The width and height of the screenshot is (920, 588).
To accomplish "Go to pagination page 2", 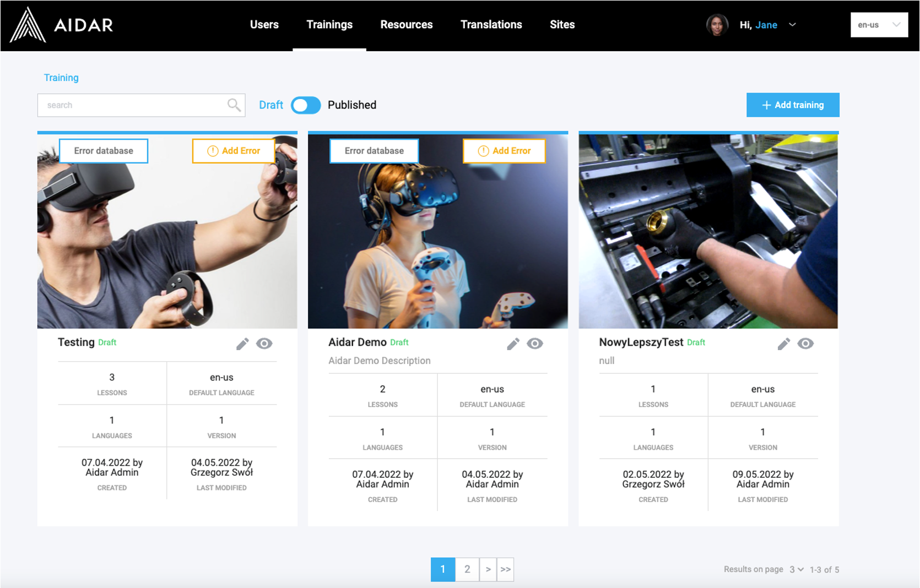I will coord(467,569).
